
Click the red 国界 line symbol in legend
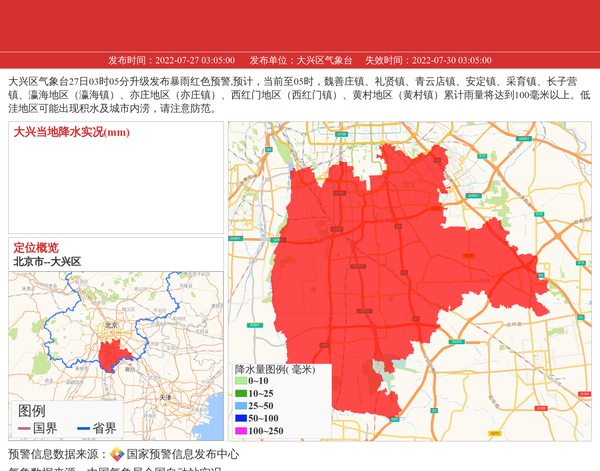point(24,429)
